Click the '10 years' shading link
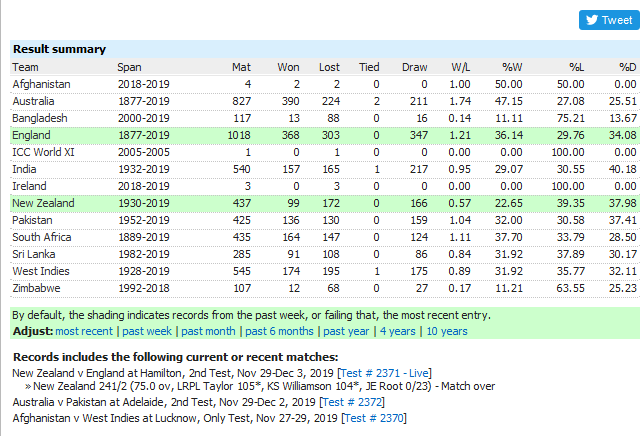The height and width of the screenshot is (436, 640). click(x=447, y=331)
